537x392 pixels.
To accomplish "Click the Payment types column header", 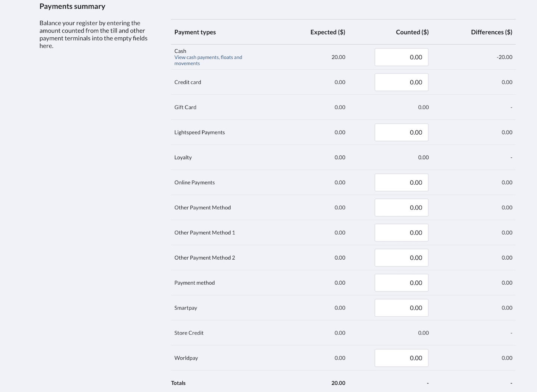I will pyautogui.click(x=195, y=32).
